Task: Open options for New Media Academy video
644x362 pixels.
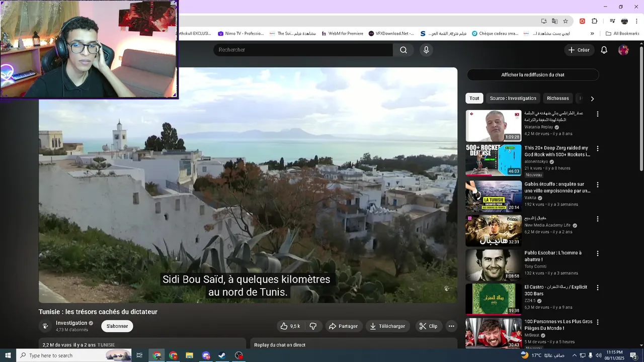Action: pyautogui.click(x=598, y=219)
